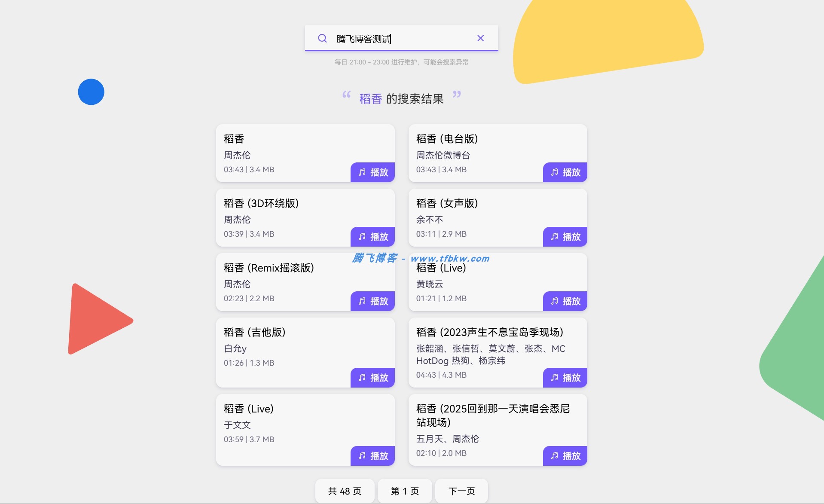This screenshot has width=824, height=504.
Task: Click the music note icon for 稻香 (电台版)
Action: 554,172
